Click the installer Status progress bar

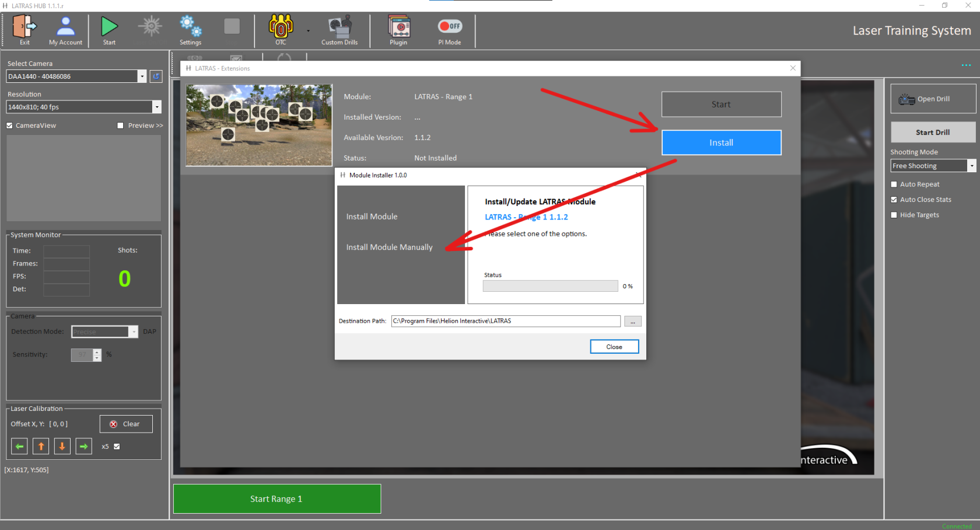(x=550, y=286)
